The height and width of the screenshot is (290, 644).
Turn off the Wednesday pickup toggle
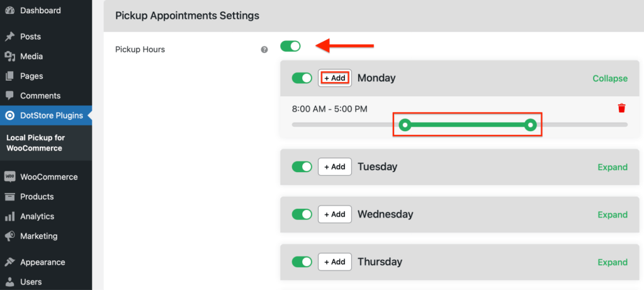tap(302, 214)
